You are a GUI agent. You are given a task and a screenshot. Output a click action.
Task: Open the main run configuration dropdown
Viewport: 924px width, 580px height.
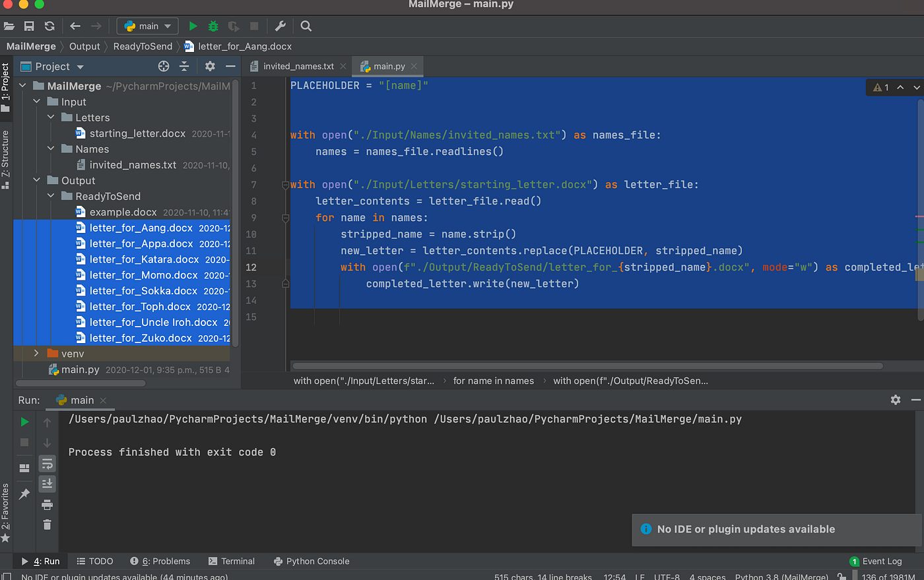coord(147,26)
